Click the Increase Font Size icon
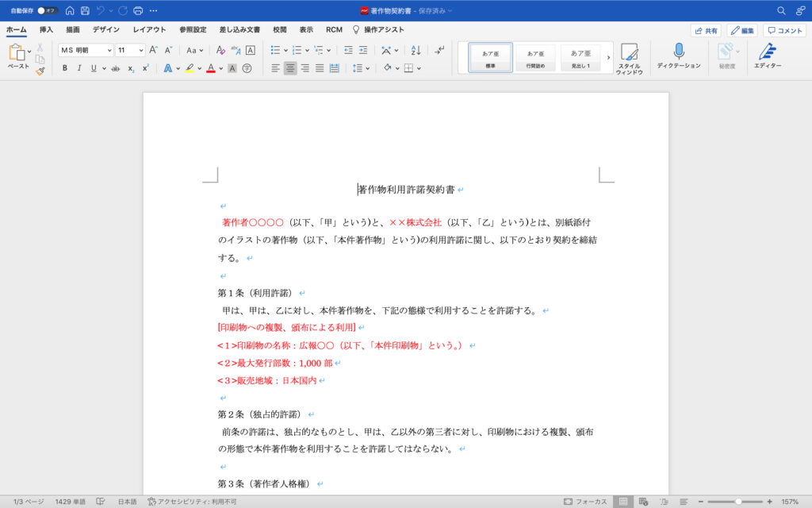The image size is (812, 508). 153,50
